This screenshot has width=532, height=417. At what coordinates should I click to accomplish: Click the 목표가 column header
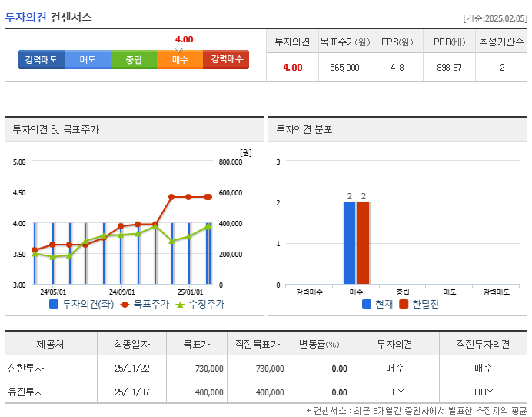point(197,344)
